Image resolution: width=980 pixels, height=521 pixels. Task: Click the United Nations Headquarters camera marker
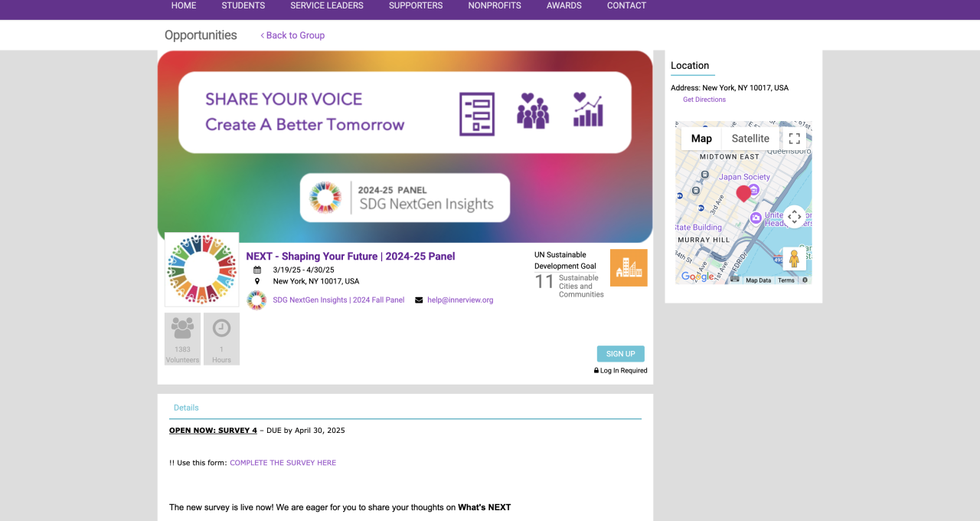coord(756,218)
